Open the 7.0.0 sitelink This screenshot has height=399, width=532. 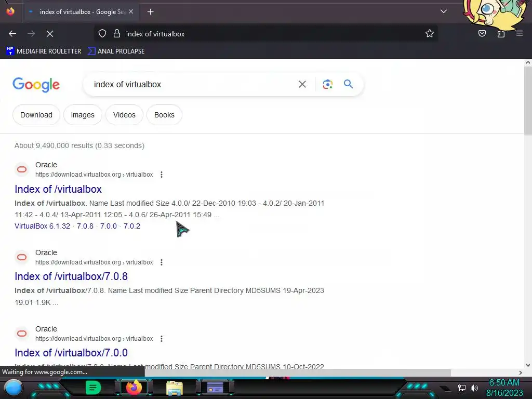tap(108, 226)
